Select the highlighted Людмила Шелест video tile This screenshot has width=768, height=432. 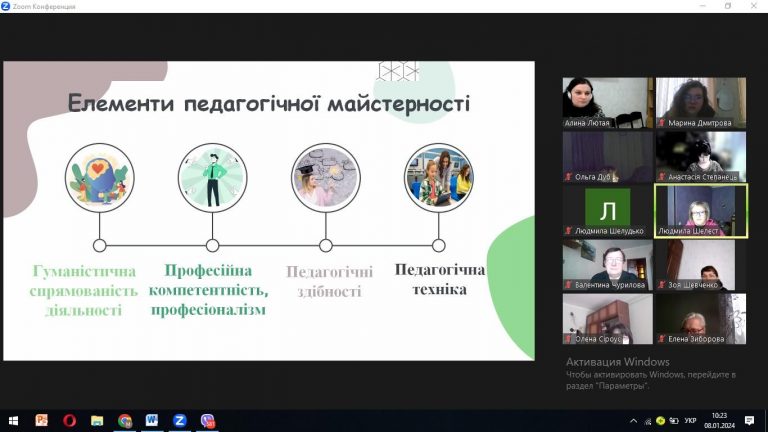(x=700, y=210)
